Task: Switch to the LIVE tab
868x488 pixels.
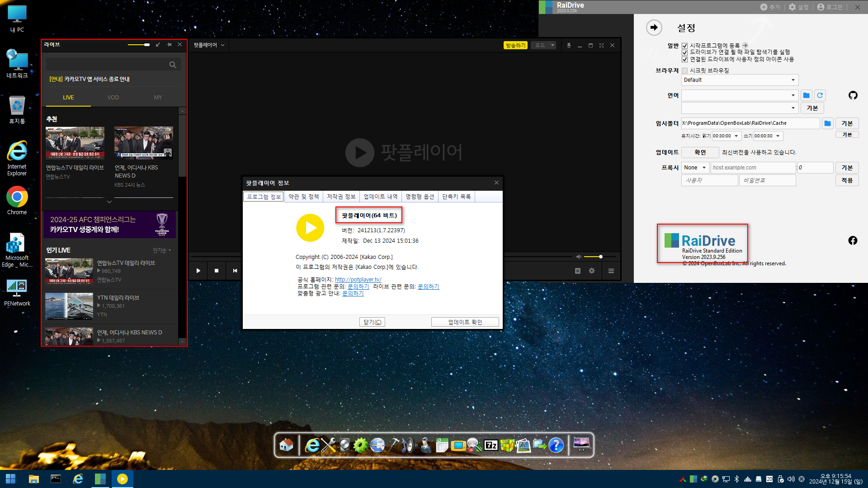Action: click(68, 98)
